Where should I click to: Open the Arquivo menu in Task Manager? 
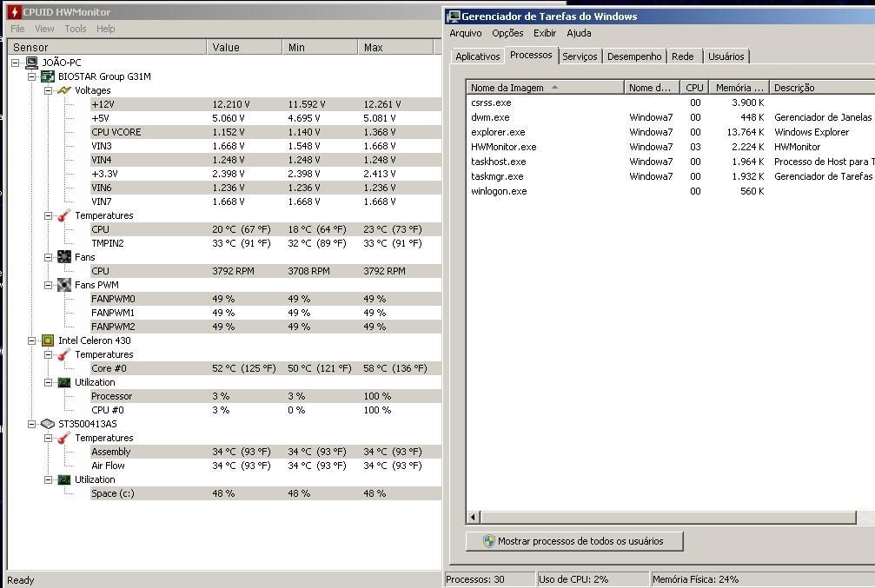coord(466,33)
